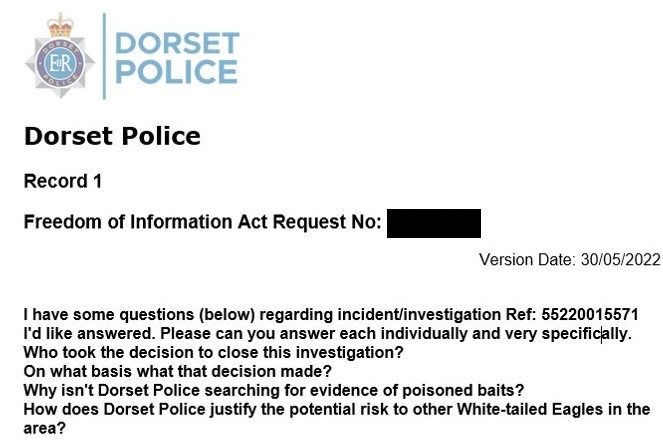This screenshot has width=663, height=447.
Task: Click the blue DORSET POLICE logo text
Action: pyautogui.click(x=177, y=58)
